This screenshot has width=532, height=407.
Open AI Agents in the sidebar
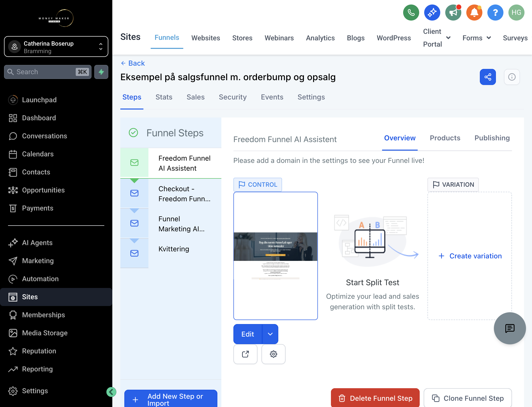pyautogui.click(x=56, y=243)
